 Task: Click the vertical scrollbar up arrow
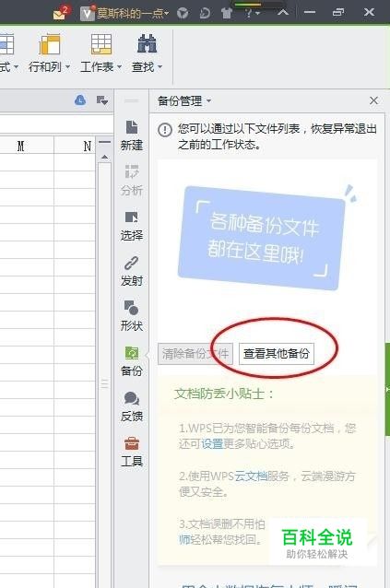pos(104,157)
